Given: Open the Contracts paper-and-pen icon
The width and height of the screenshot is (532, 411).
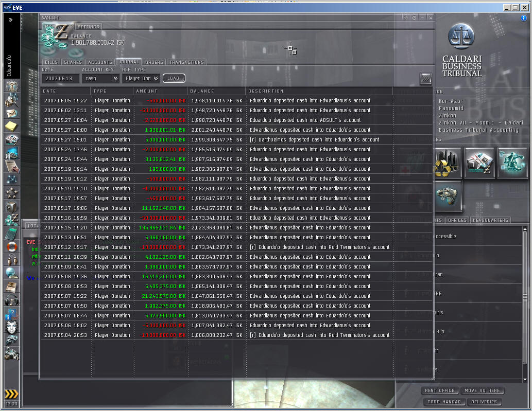Looking at the screenshot, I should point(11,166).
